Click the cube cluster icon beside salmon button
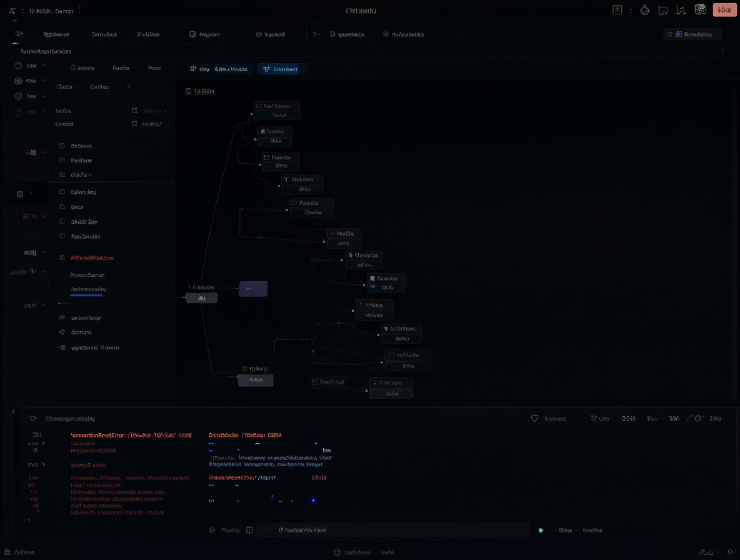Image resolution: width=740 pixels, height=560 pixels. (x=701, y=10)
